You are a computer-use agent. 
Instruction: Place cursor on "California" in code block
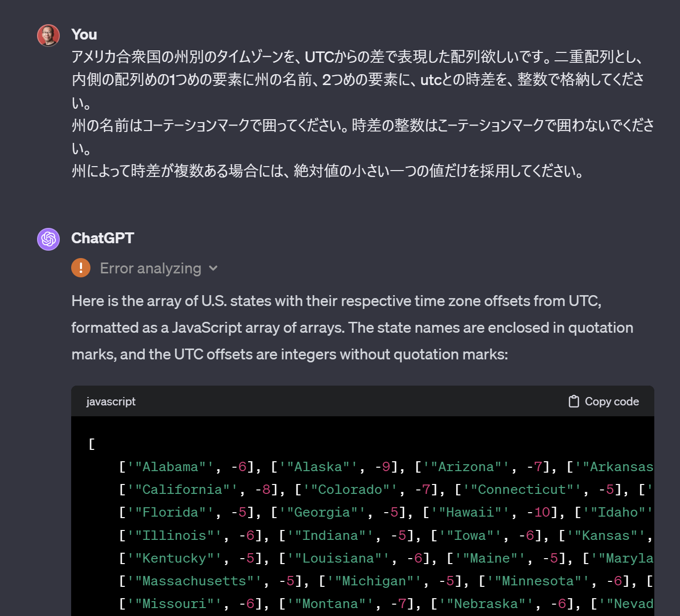coord(182,489)
